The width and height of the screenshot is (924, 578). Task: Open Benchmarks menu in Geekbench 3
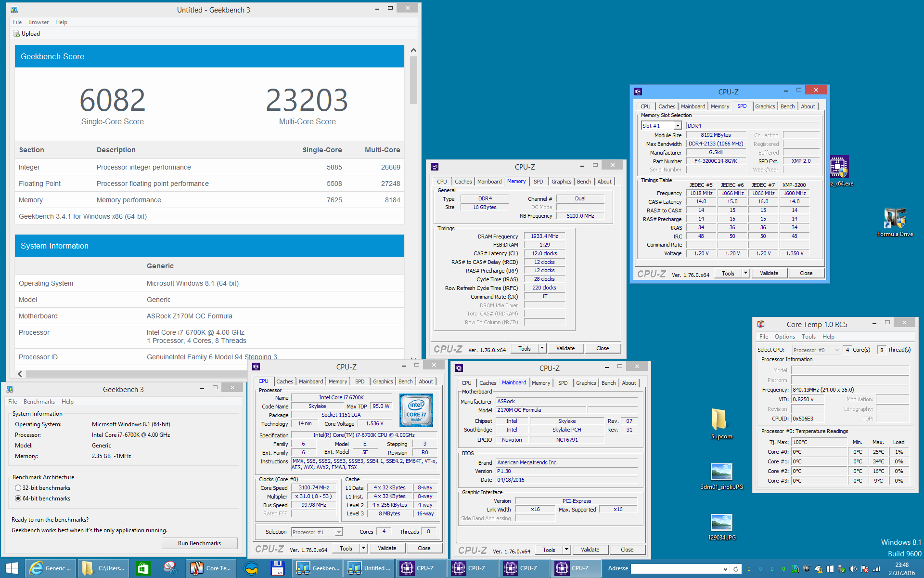tap(39, 402)
